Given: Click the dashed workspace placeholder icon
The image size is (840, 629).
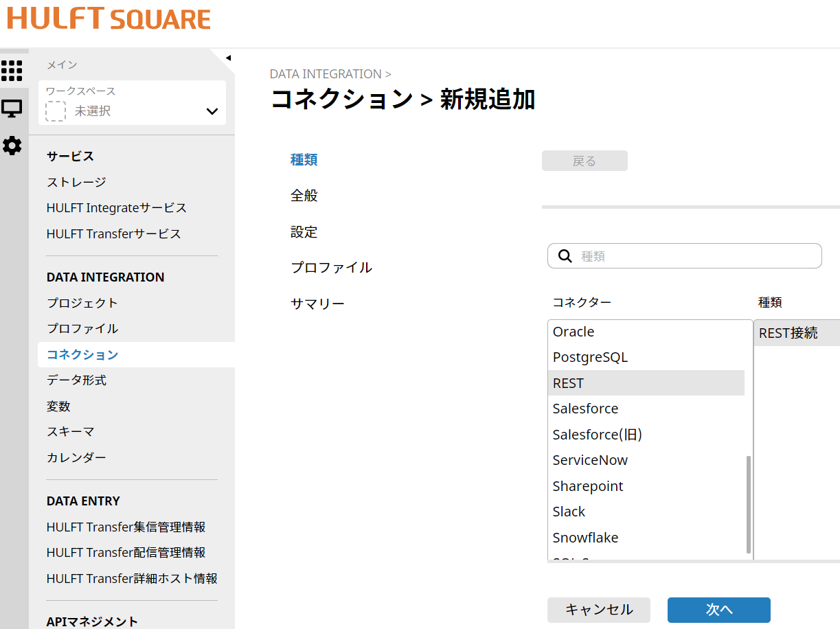Looking at the screenshot, I should 56,111.
